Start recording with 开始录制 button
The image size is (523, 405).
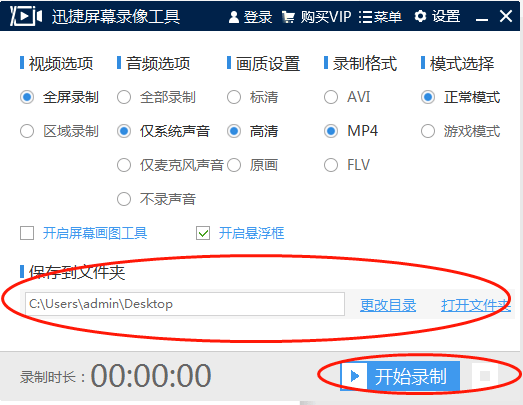tap(400, 376)
